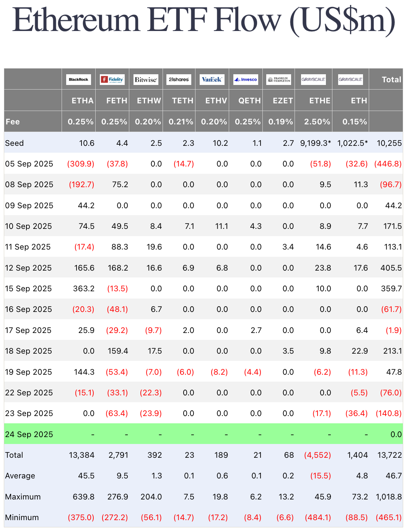Click the 159.4 FETH value
The height and width of the screenshot is (532, 407).
tap(118, 351)
